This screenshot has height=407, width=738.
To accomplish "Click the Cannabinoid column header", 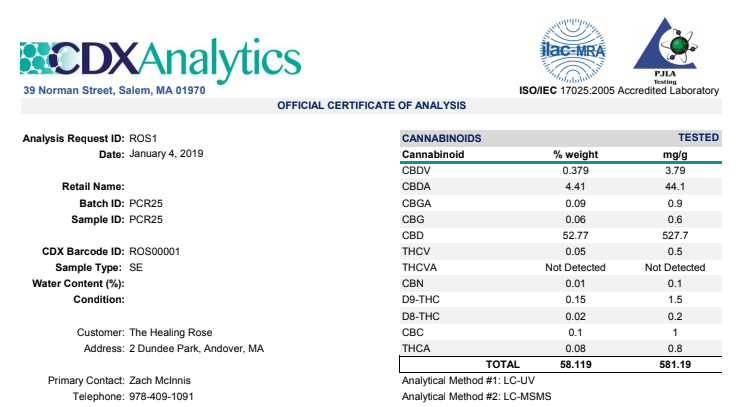I will (x=433, y=154).
